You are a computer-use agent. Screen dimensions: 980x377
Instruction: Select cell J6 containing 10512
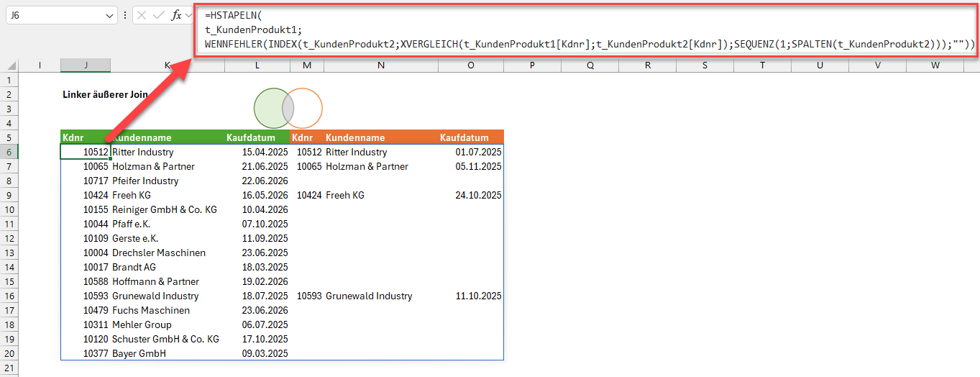pyautogui.click(x=86, y=152)
